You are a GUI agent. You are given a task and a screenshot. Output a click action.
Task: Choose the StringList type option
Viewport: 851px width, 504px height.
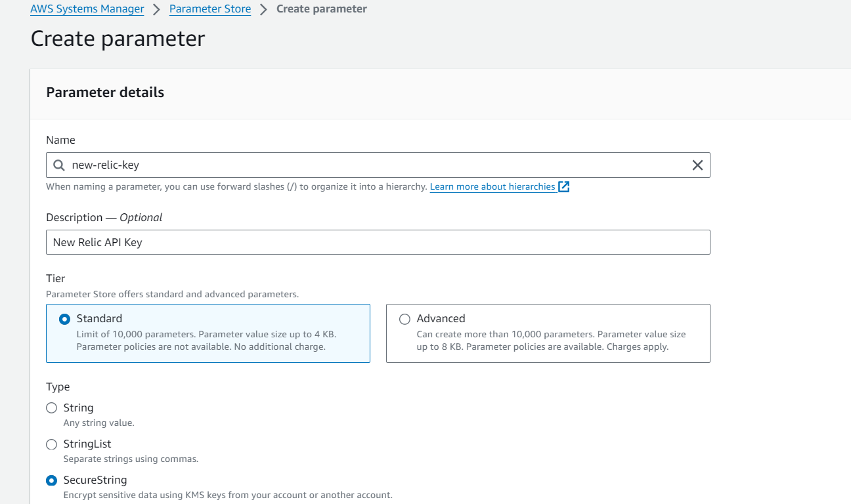coord(52,444)
